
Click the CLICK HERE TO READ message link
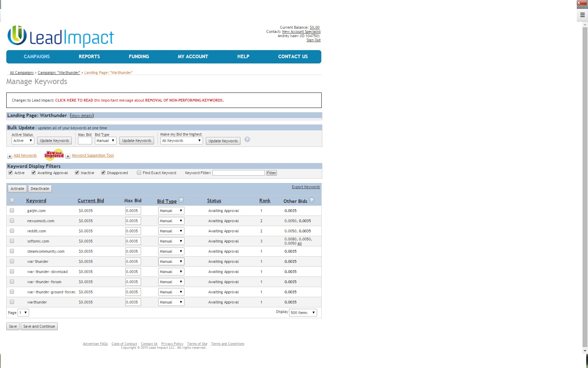pos(74,100)
